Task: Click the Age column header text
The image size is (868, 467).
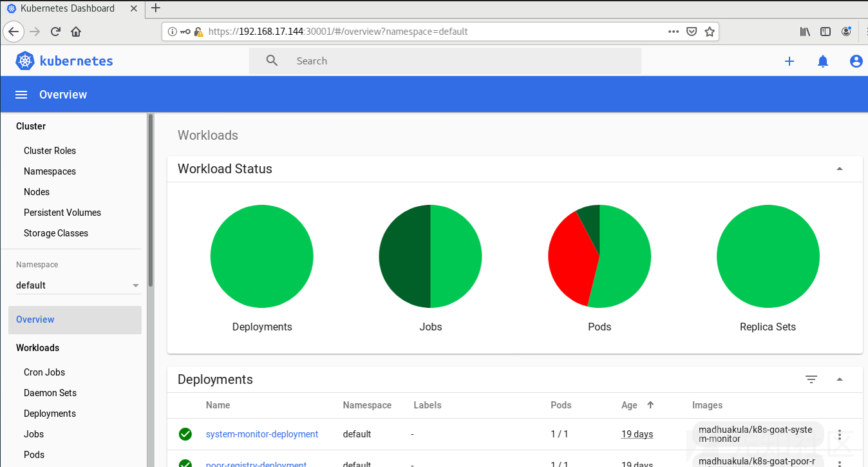Action: [629, 405]
